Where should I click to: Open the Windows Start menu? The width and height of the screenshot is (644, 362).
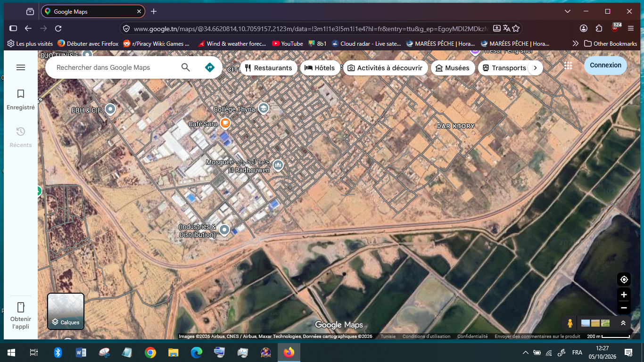pyautogui.click(x=11, y=353)
